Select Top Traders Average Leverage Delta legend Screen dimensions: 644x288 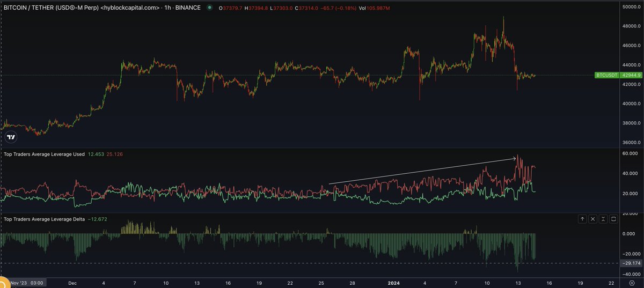tap(44, 219)
